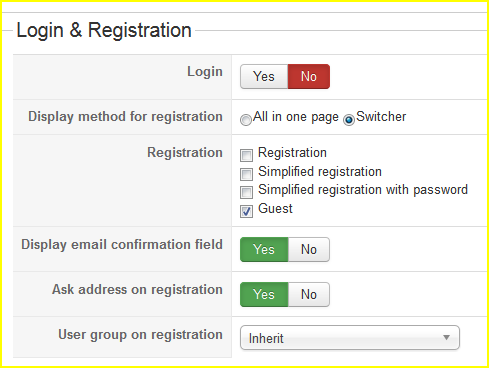Click the red No button for Login
Viewport: 489px width, 368px height.
coord(309,76)
